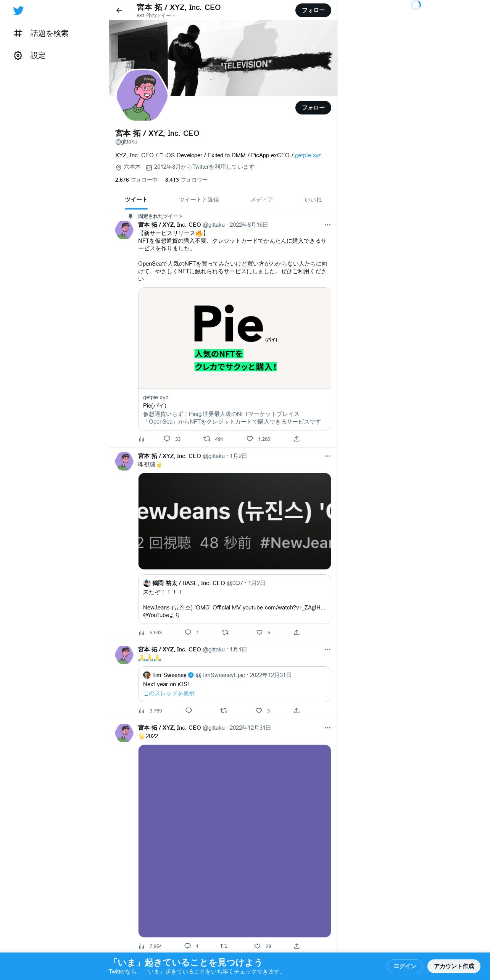The image size is (490, 980).
Task: Like the 2022 tweet with 29 likes
Action: click(x=257, y=946)
